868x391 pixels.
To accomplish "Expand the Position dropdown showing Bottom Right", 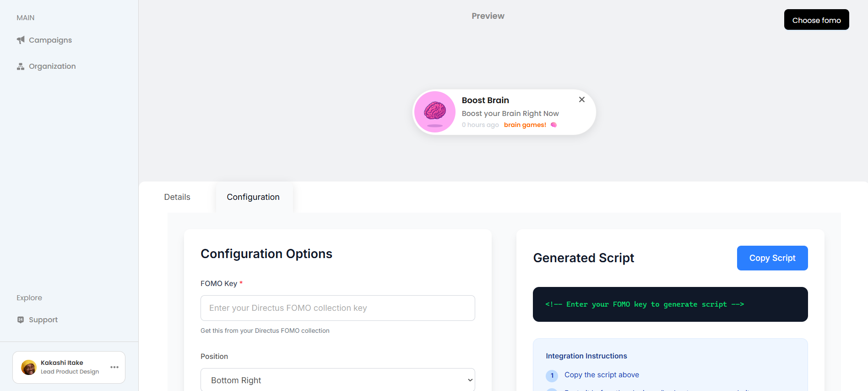I will pyautogui.click(x=337, y=380).
